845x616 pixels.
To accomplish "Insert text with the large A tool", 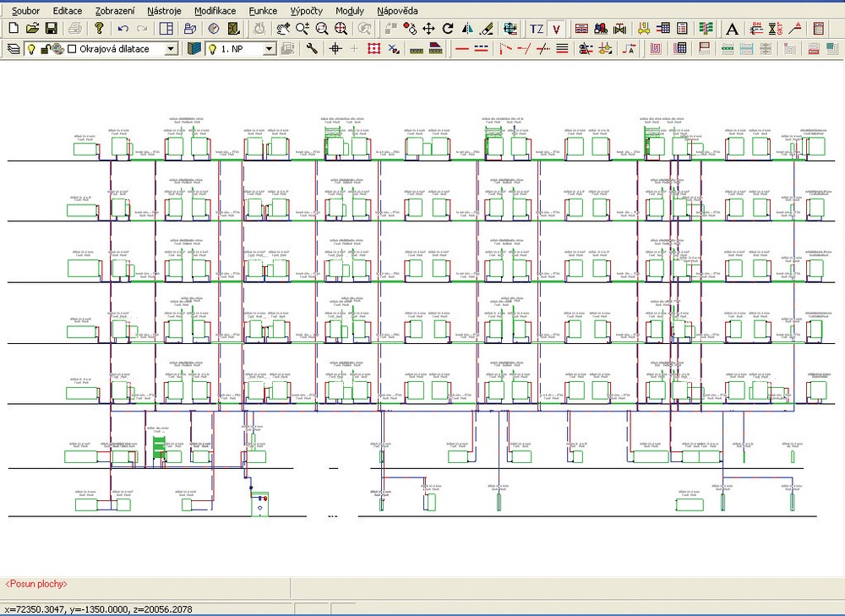I will (x=733, y=29).
